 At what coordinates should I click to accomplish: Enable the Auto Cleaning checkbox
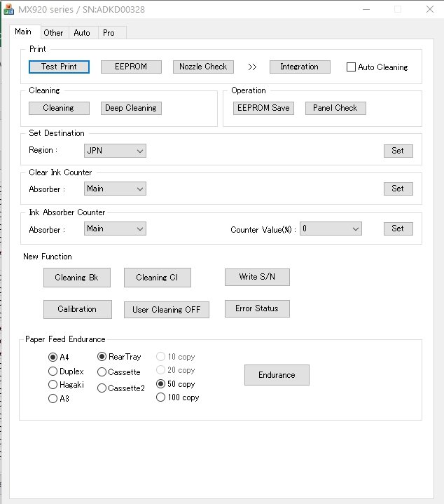coord(352,67)
